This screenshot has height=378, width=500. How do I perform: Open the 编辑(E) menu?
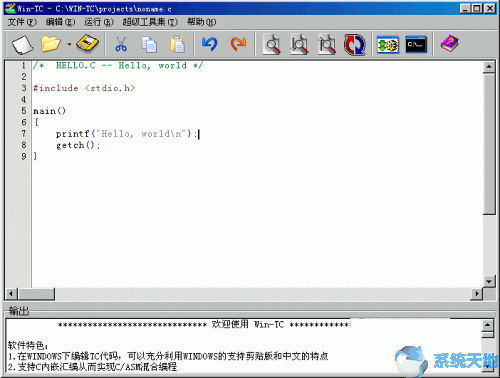click(x=60, y=22)
